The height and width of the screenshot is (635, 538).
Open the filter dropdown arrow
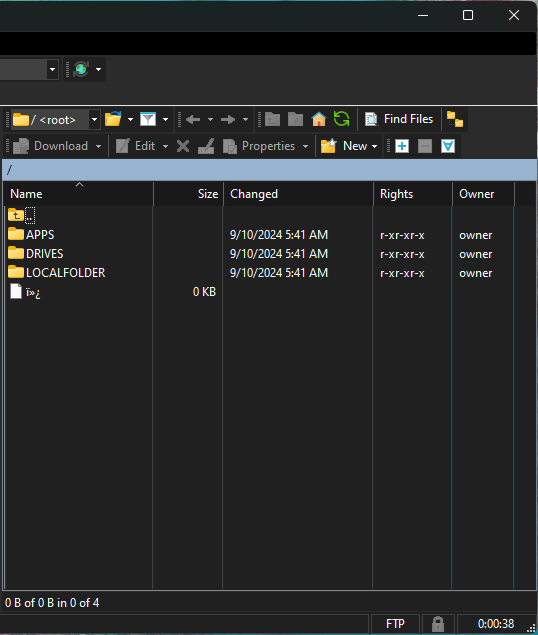point(165,119)
